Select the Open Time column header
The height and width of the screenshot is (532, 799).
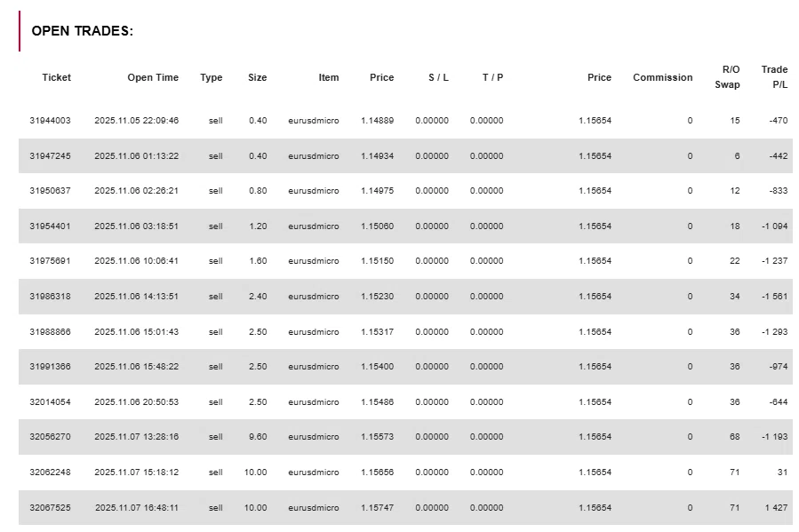click(153, 77)
